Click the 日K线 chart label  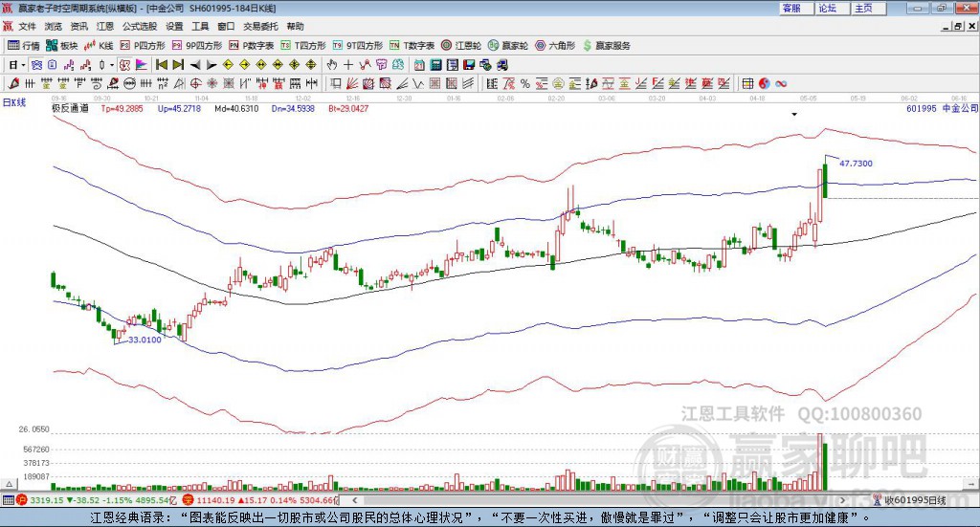[13, 102]
